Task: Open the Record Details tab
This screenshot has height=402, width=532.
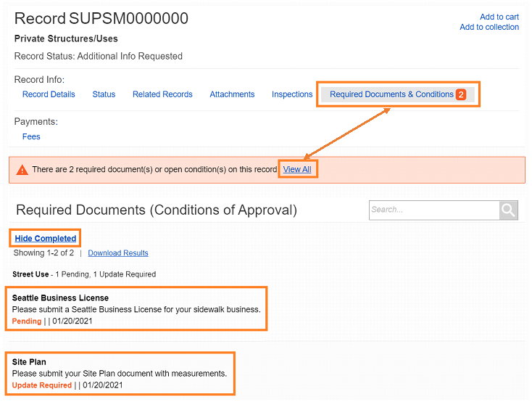Action: coord(49,94)
